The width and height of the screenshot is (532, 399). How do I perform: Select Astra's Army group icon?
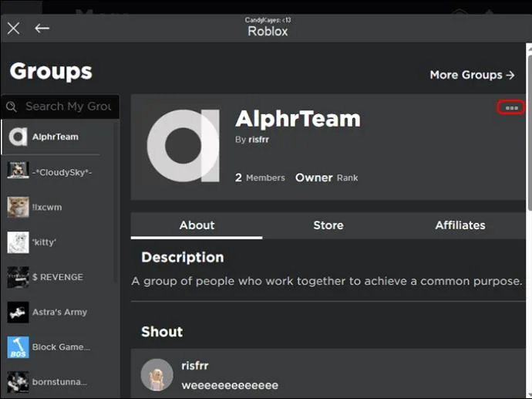coord(18,312)
